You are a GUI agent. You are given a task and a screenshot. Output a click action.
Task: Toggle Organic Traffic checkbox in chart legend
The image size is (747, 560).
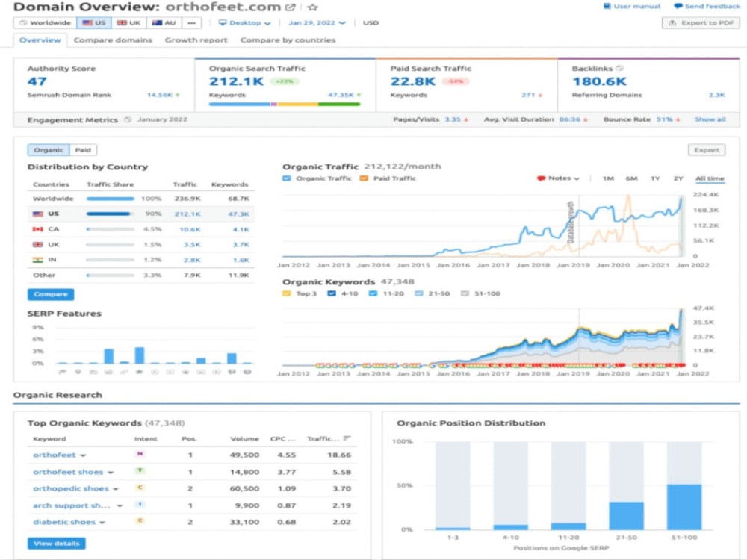coord(286,178)
